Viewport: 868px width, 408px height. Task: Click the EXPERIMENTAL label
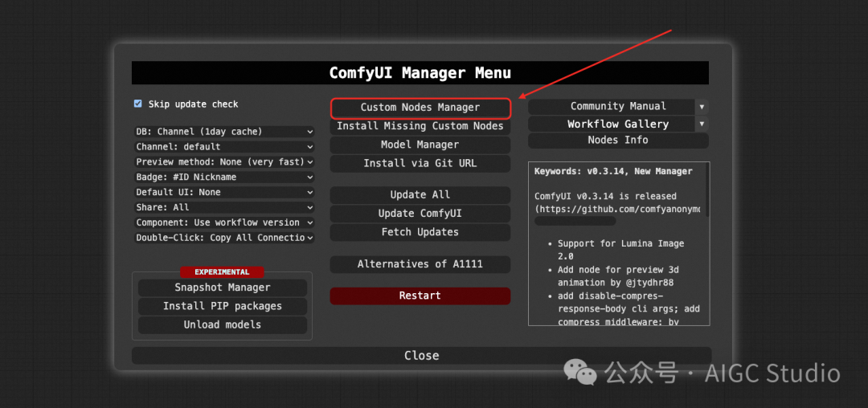tap(222, 272)
